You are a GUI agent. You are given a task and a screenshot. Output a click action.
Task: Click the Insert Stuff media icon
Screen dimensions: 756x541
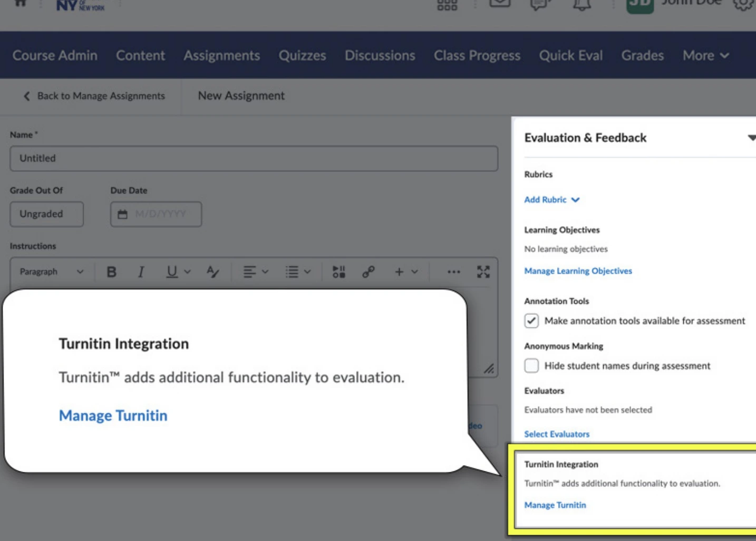(x=339, y=272)
